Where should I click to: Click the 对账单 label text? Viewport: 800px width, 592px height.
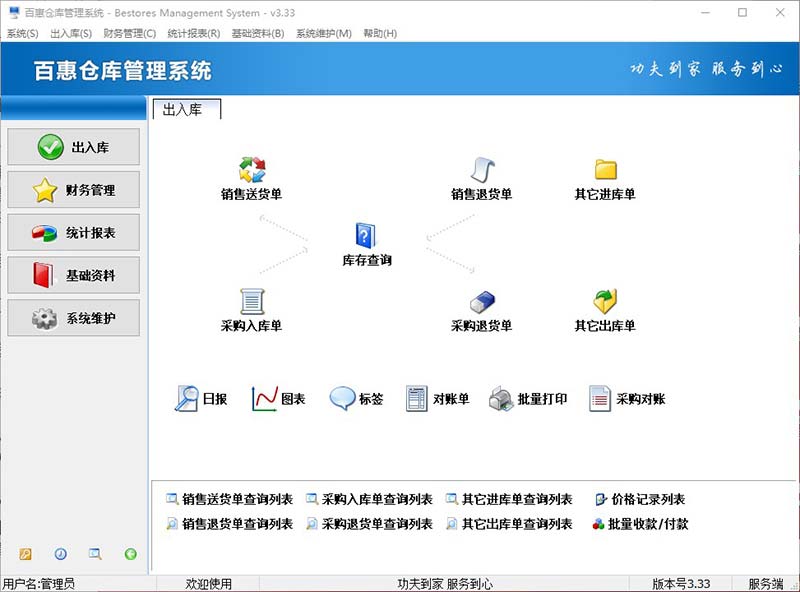[451, 399]
